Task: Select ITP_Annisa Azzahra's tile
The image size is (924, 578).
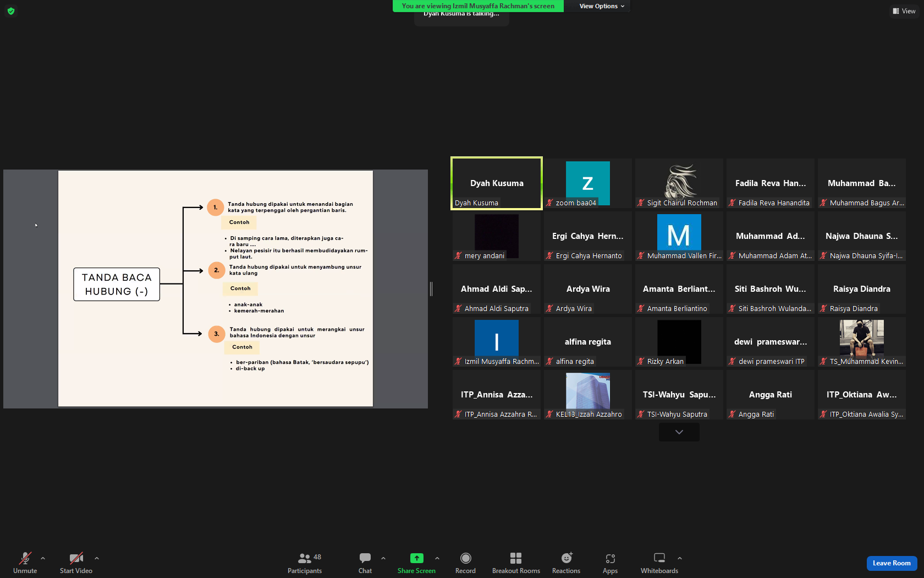Action: [497, 395]
